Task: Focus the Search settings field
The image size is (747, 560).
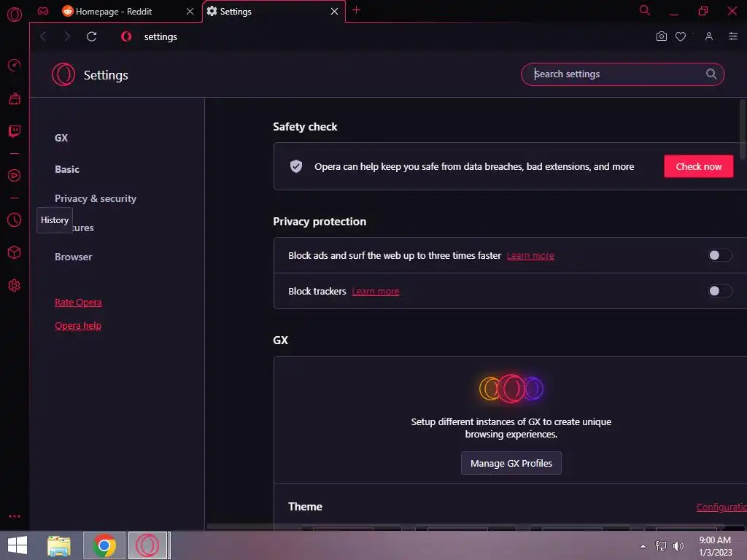Action: point(623,74)
